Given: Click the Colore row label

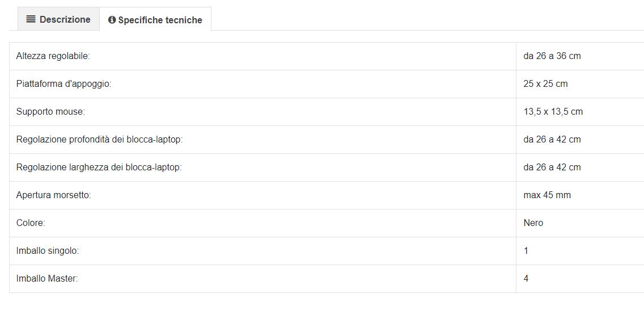Looking at the screenshot, I should tap(31, 223).
